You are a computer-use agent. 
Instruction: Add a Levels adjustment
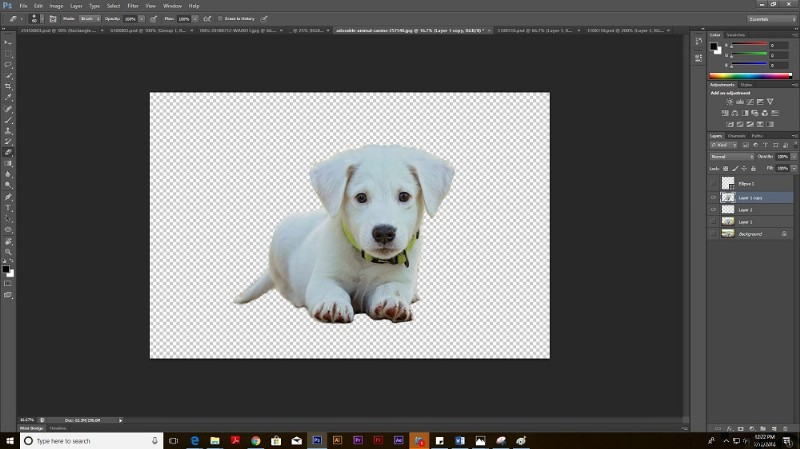click(740, 102)
